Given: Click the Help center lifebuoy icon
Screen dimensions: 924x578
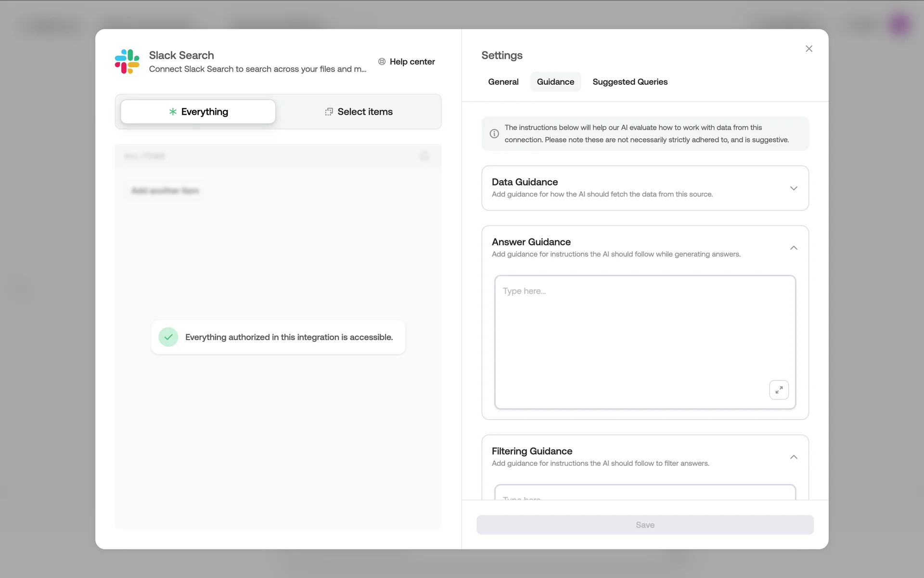Looking at the screenshot, I should point(382,62).
